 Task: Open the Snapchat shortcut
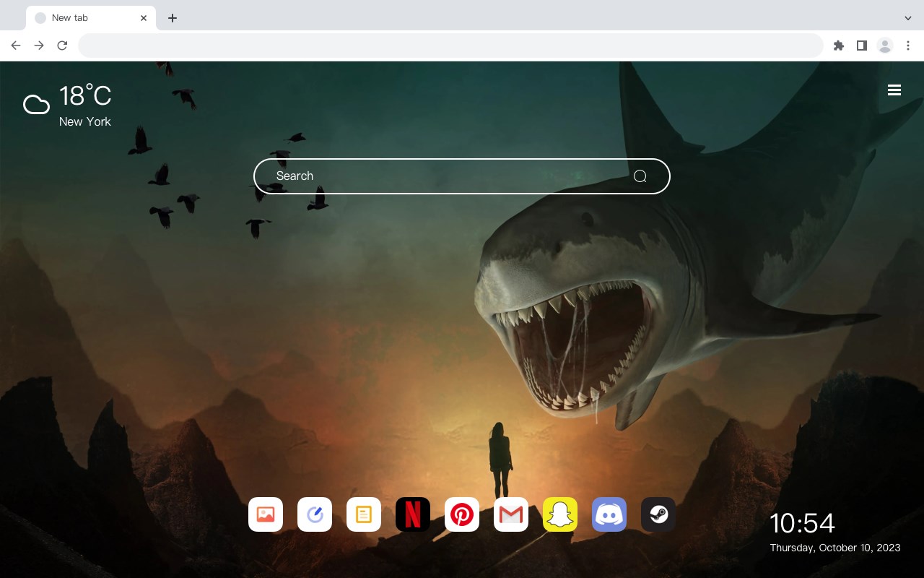[x=560, y=514]
